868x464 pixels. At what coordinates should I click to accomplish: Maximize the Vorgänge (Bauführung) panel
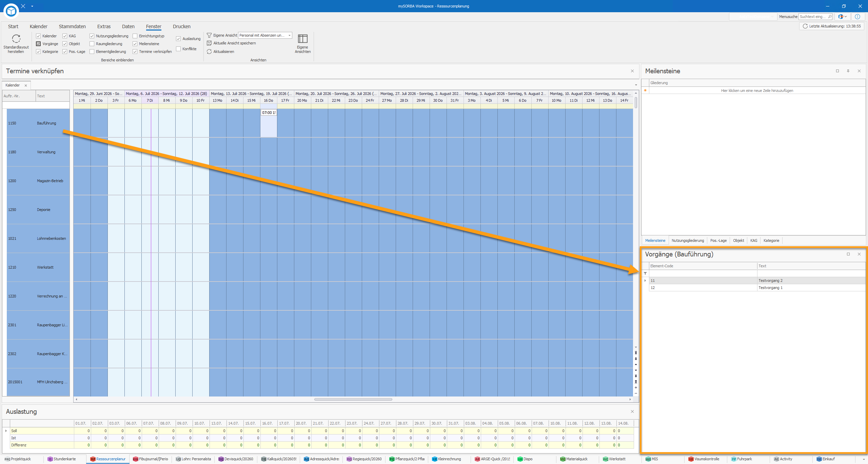pos(848,254)
